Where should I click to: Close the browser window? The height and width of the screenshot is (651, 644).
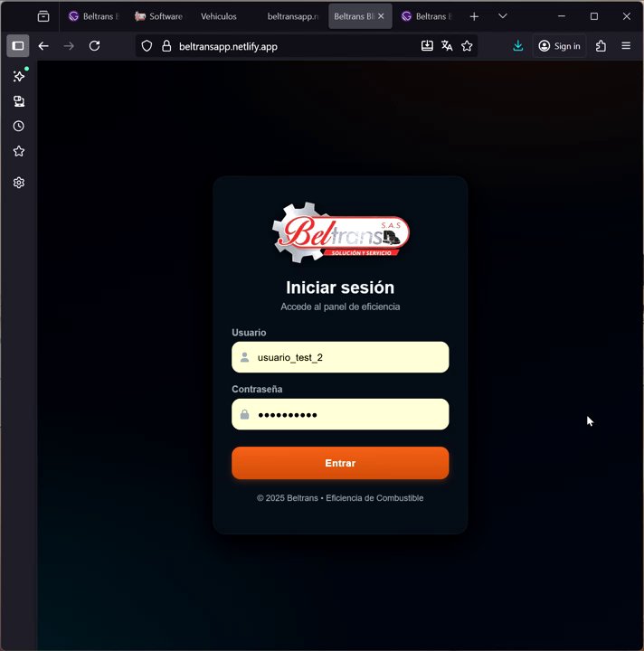click(x=627, y=16)
